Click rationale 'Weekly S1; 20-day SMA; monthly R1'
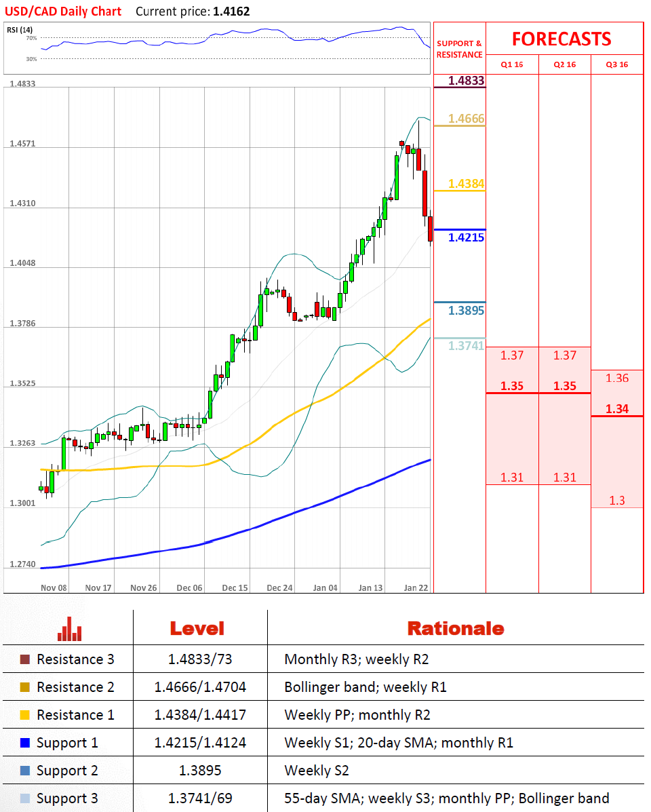This screenshot has width=651, height=812. (399, 743)
